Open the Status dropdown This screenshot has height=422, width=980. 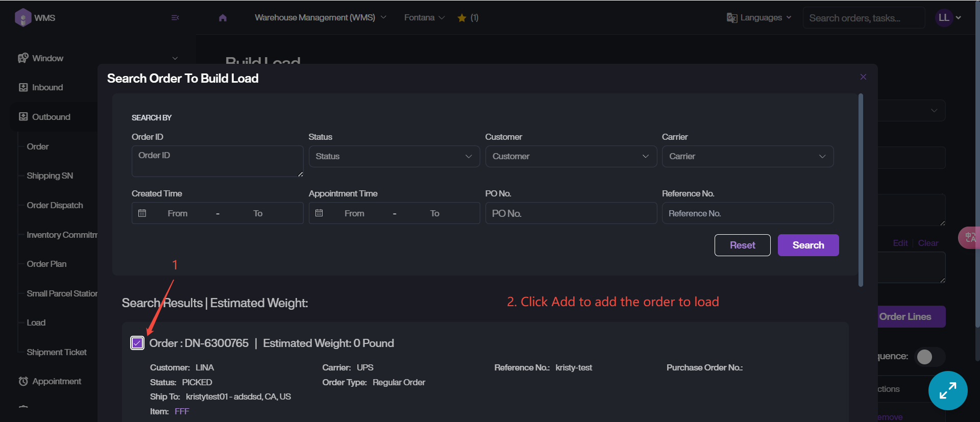(394, 157)
